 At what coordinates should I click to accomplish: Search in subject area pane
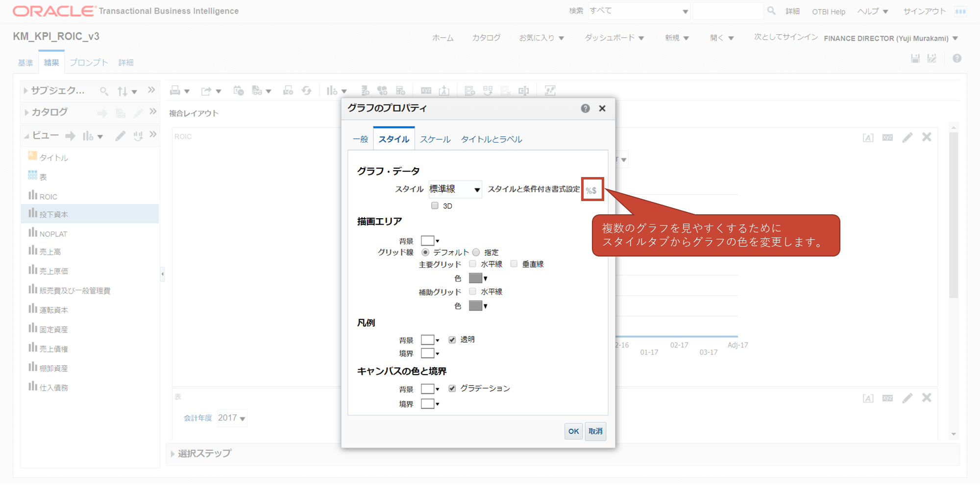[104, 91]
